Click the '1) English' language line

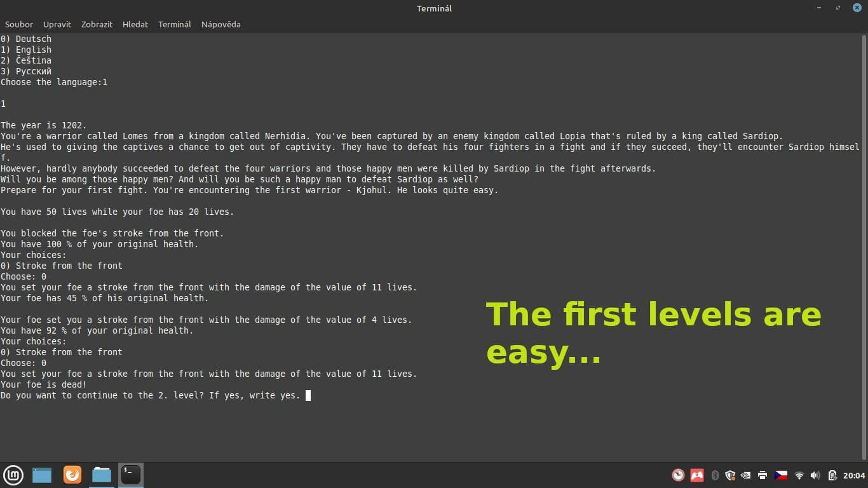(26, 50)
